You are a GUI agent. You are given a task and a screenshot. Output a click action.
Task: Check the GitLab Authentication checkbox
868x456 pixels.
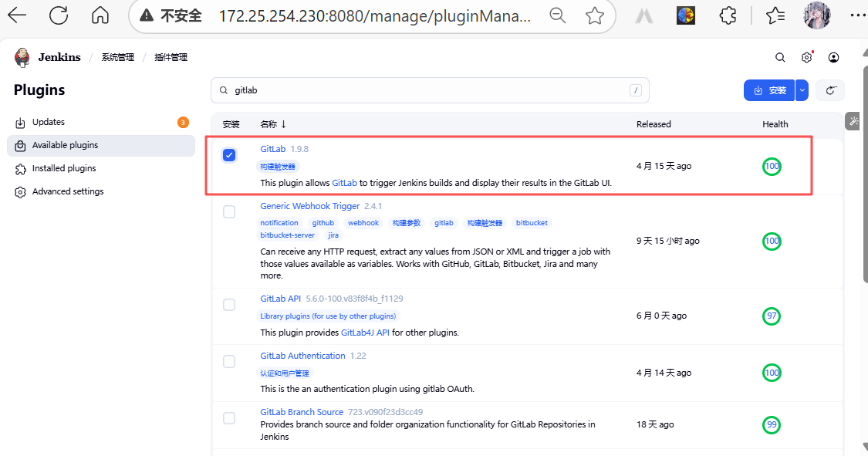[x=229, y=362]
